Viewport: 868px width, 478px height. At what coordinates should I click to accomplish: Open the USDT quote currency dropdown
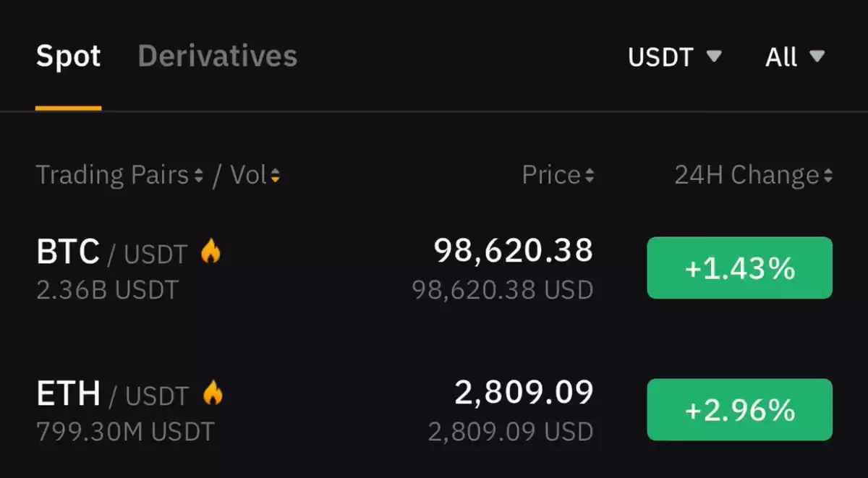(675, 57)
